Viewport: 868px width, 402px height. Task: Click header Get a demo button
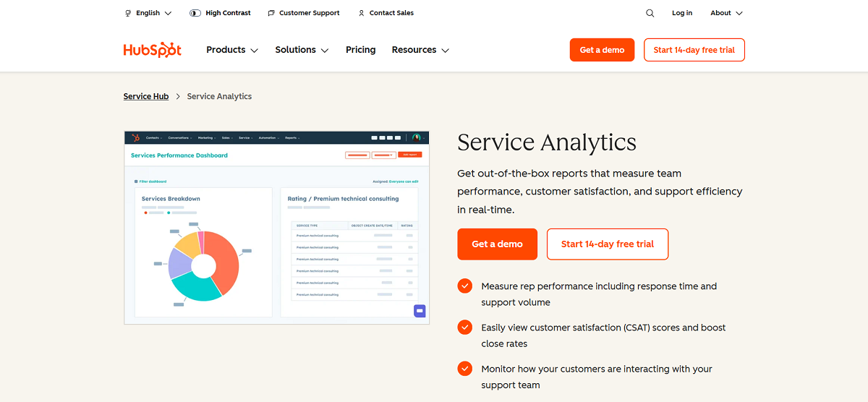pos(602,50)
